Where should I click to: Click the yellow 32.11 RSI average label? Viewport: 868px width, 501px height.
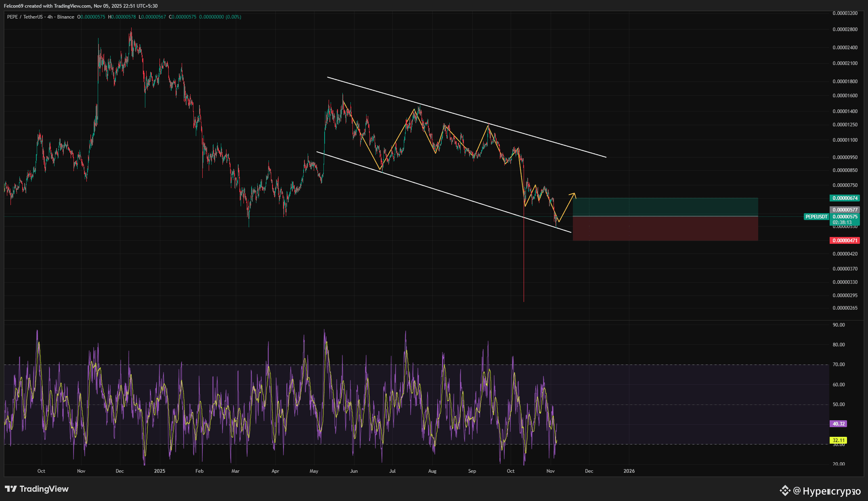point(838,440)
